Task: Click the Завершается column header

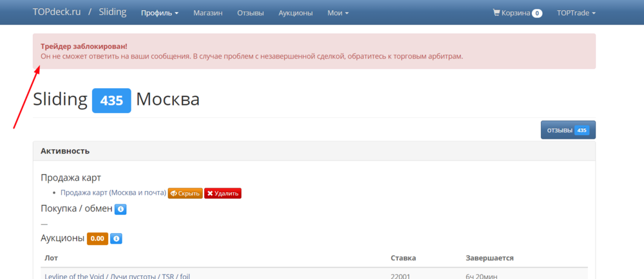Action: pyautogui.click(x=489, y=258)
